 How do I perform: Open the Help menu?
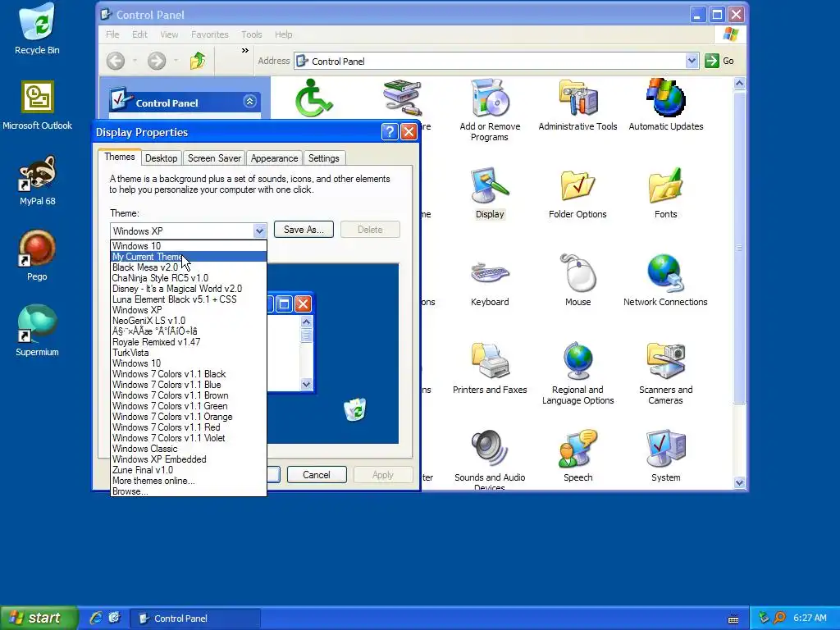[283, 34]
